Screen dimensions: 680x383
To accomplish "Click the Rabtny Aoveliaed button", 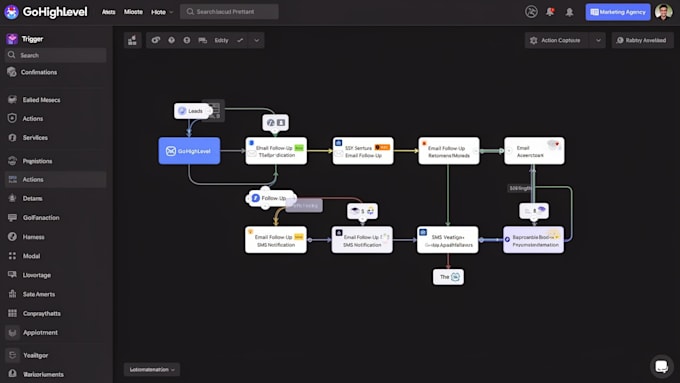I will point(642,40).
